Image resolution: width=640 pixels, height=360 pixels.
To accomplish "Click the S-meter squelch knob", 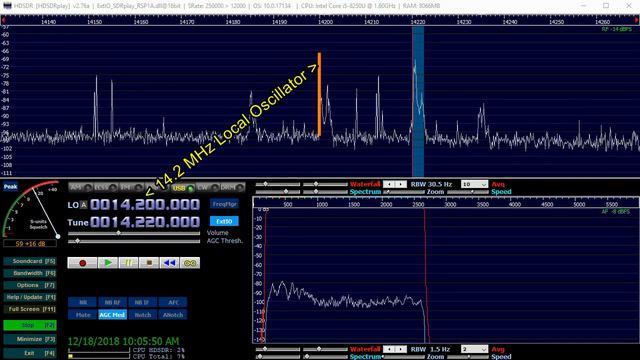I will [x=58, y=236].
